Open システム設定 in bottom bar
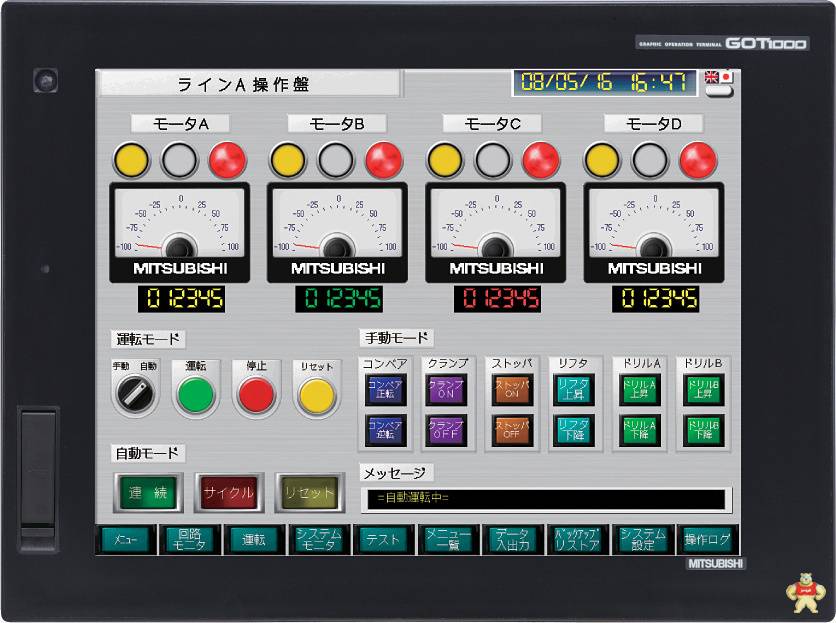The width and height of the screenshot is (836, 623). tap(642, 540)
